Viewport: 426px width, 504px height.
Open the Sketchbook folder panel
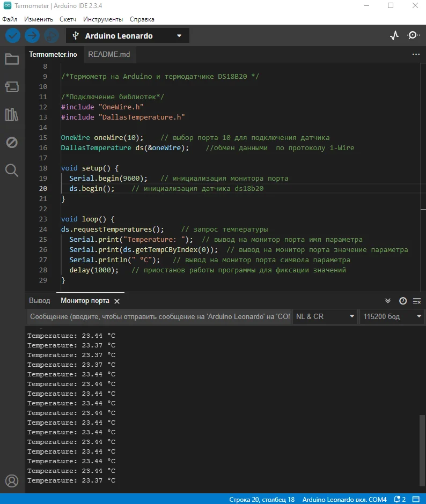pos(12,59)
